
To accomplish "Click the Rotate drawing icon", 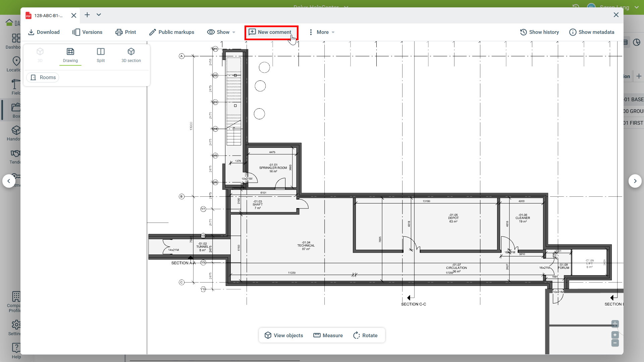I will click(357, 336).
